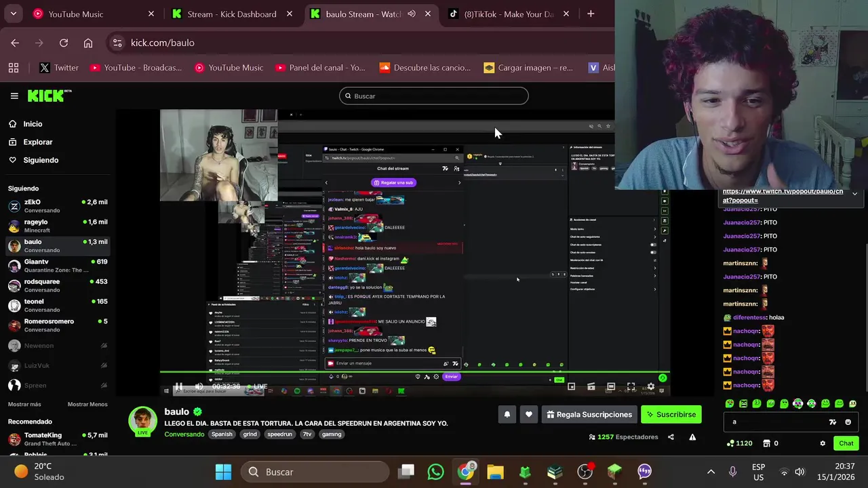Mute the Kick player volume
The height and width of the screenshot is (488, 868).
199,386
